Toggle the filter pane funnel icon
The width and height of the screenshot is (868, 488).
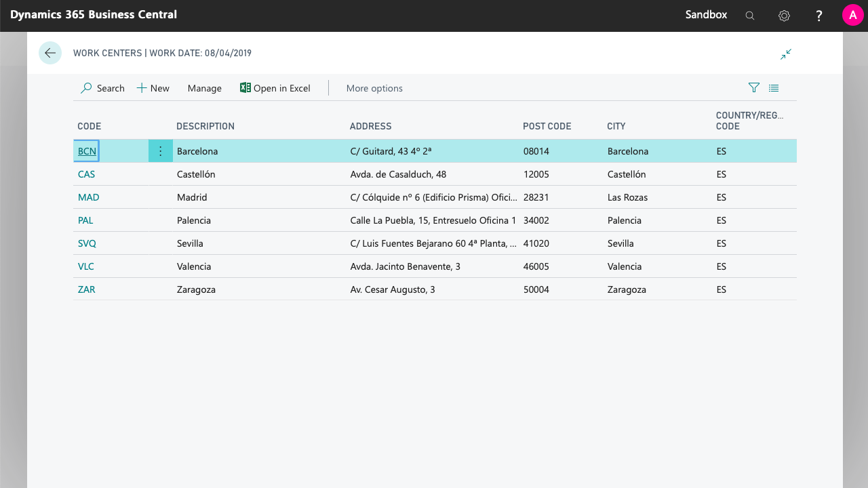tap(753, 87)
